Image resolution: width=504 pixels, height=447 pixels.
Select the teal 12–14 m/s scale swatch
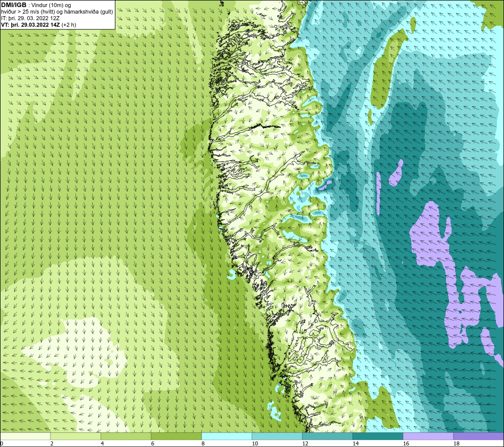(327, 436)
